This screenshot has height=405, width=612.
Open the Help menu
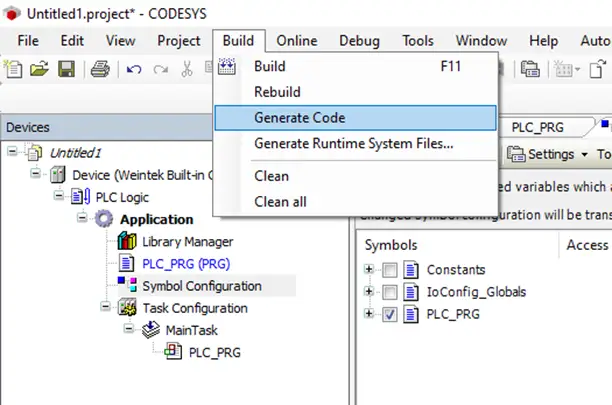pyautogui.click(x=543, y=41)
